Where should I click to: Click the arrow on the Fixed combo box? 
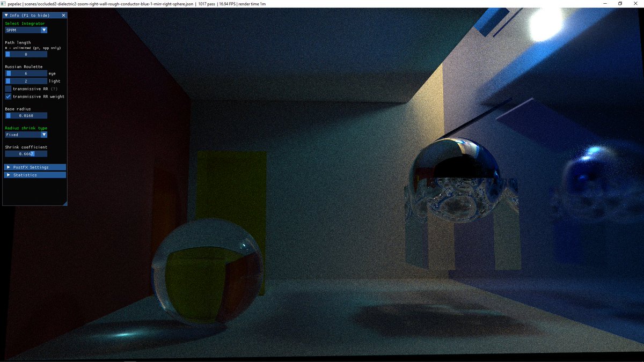pyautogui.click(x=43, y=135)
